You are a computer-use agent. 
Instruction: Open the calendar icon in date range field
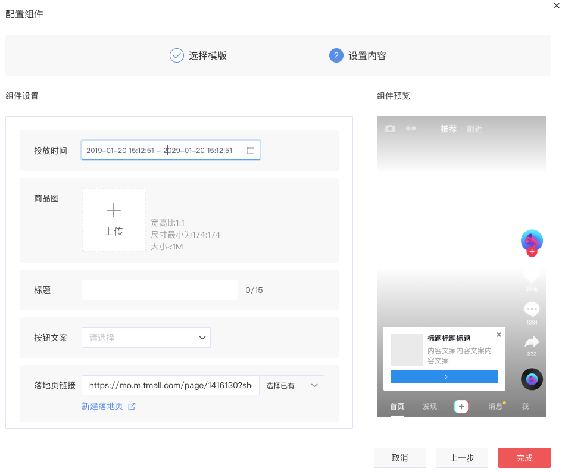click(x=250, y=150)
